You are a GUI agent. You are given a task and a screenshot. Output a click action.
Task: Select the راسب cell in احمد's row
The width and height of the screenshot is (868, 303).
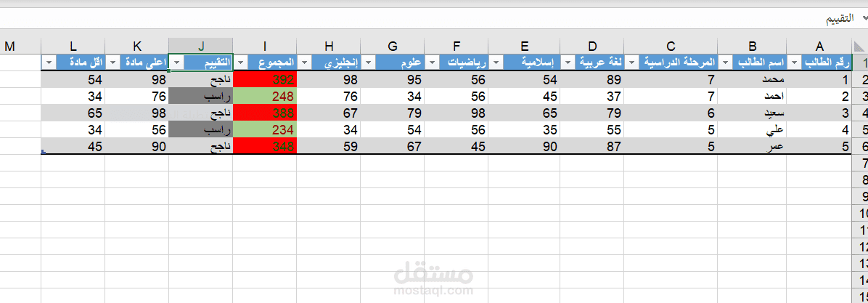point(201,97)
